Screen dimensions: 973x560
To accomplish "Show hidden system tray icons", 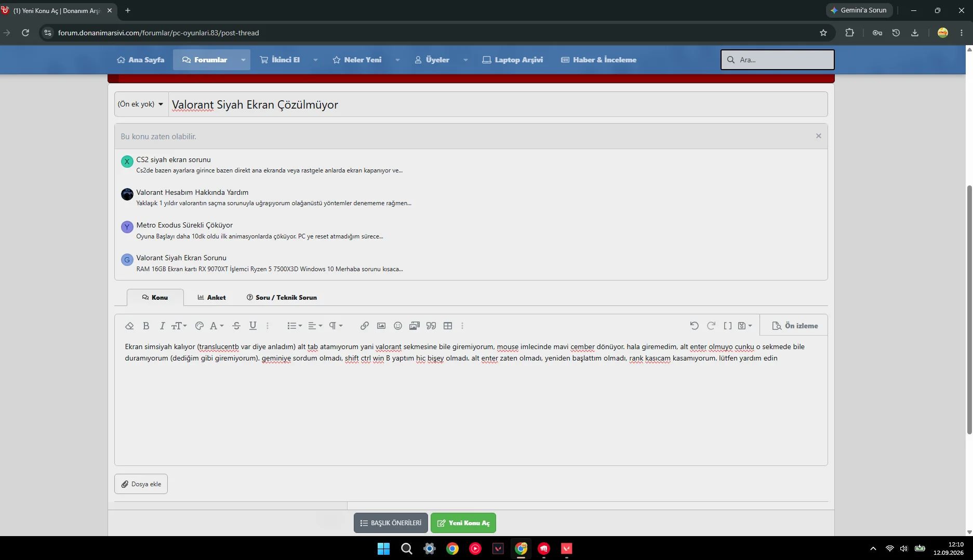I will coord(873,549).
